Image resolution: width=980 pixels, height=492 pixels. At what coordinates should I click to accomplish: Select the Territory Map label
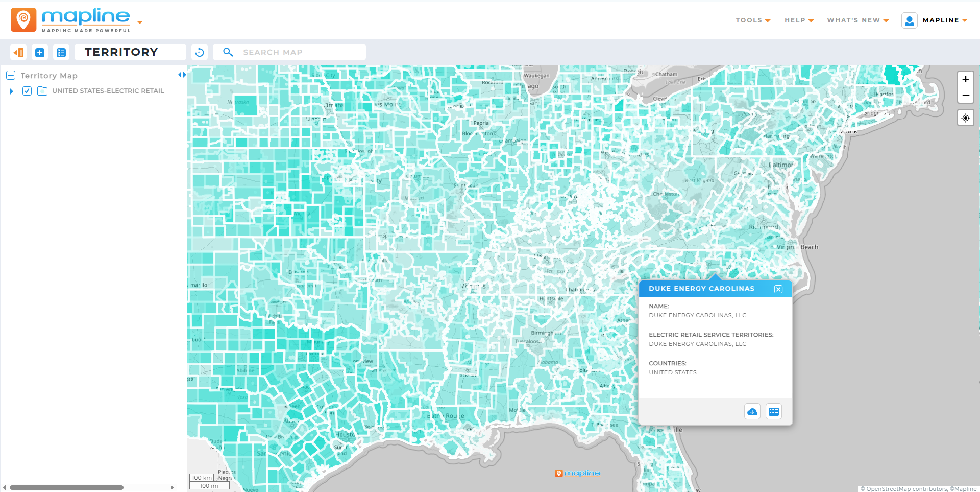pyautogui.click(x=49, y=76)
